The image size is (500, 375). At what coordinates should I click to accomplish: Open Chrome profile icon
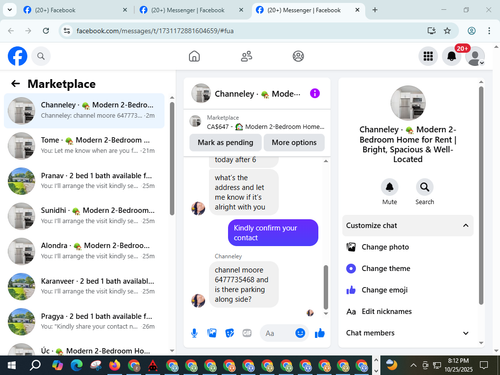coord(471,31)
